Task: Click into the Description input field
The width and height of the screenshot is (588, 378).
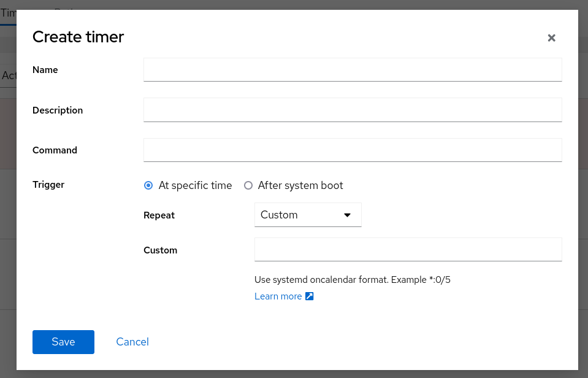Action: click(353, 110)
